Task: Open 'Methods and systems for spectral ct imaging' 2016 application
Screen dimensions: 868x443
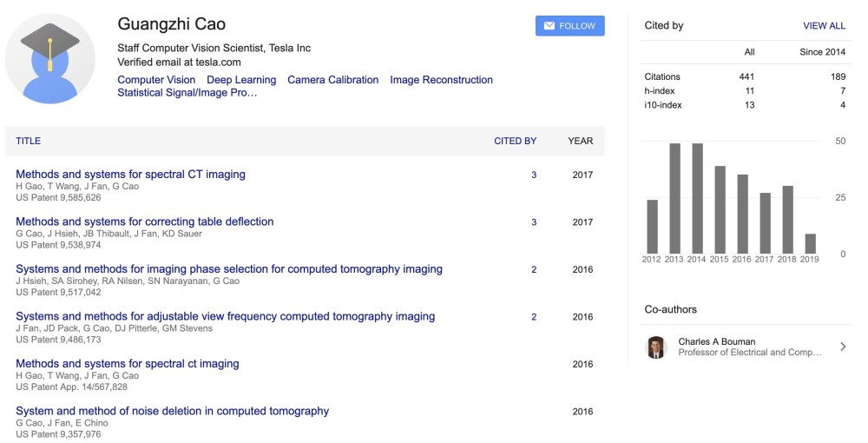Action: [x=128, y=363]
